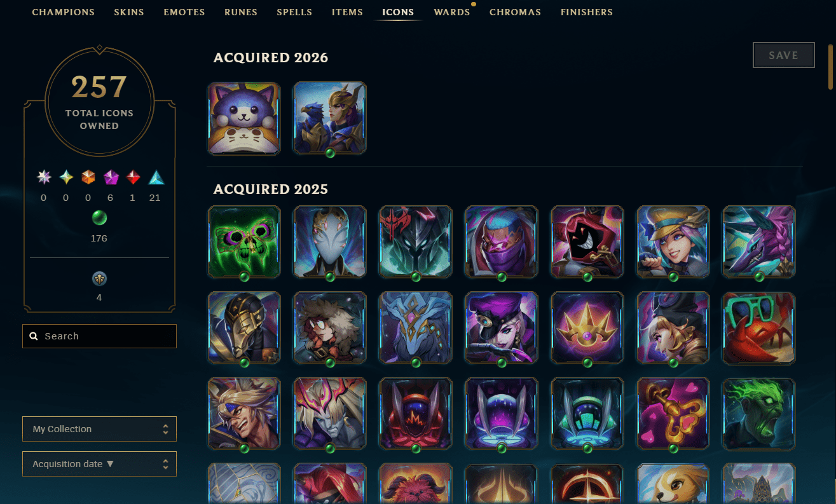Select the golden armored knight with griffin icon
The width and height of the screenshot is (836, 504).
[x=330, y=118]
